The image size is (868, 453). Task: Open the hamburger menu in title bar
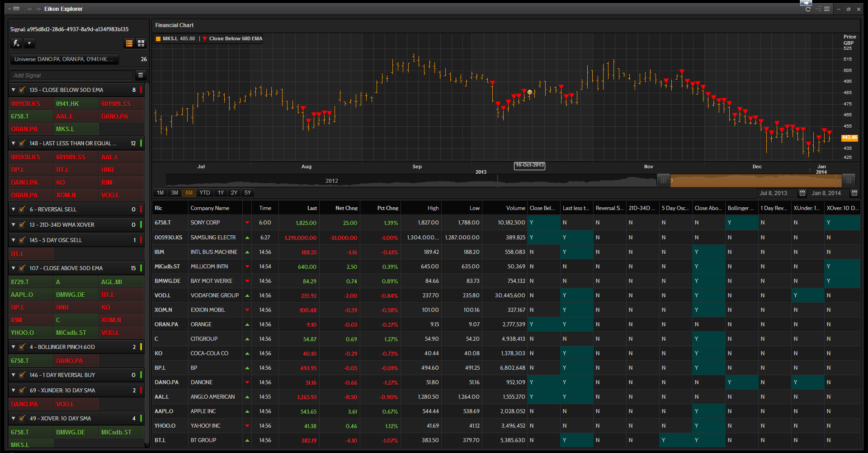(827, 9)
